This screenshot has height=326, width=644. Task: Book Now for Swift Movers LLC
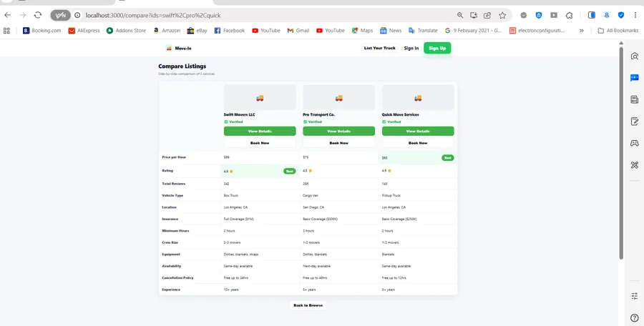tap(260, 143)
